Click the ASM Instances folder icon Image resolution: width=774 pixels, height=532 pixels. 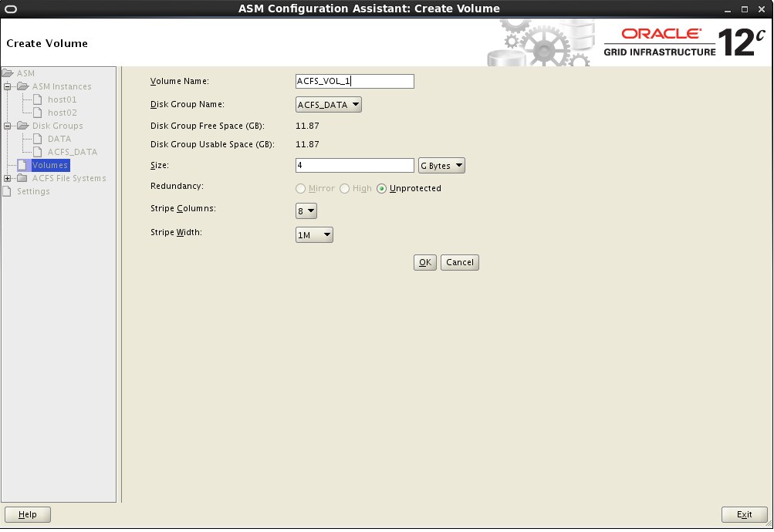click(22, 86)
